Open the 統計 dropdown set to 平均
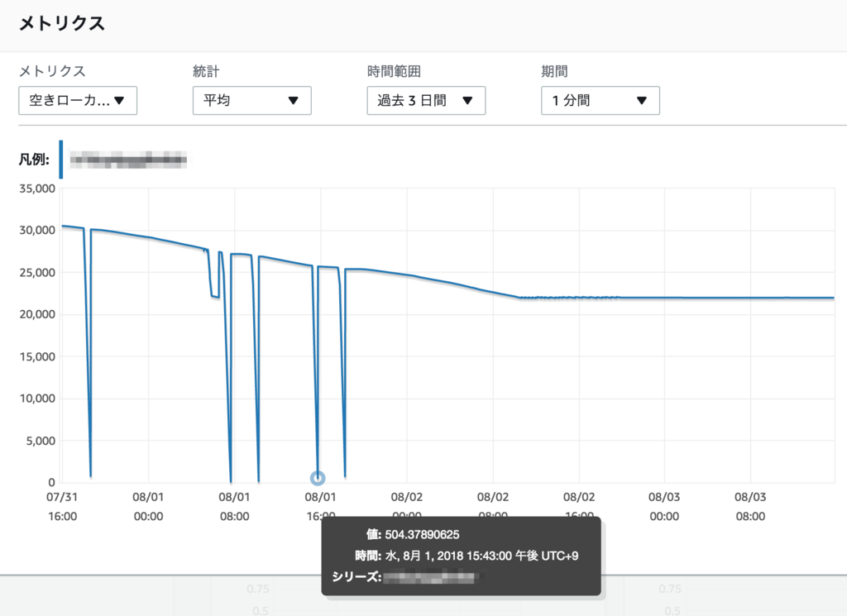 coord(251,100)
